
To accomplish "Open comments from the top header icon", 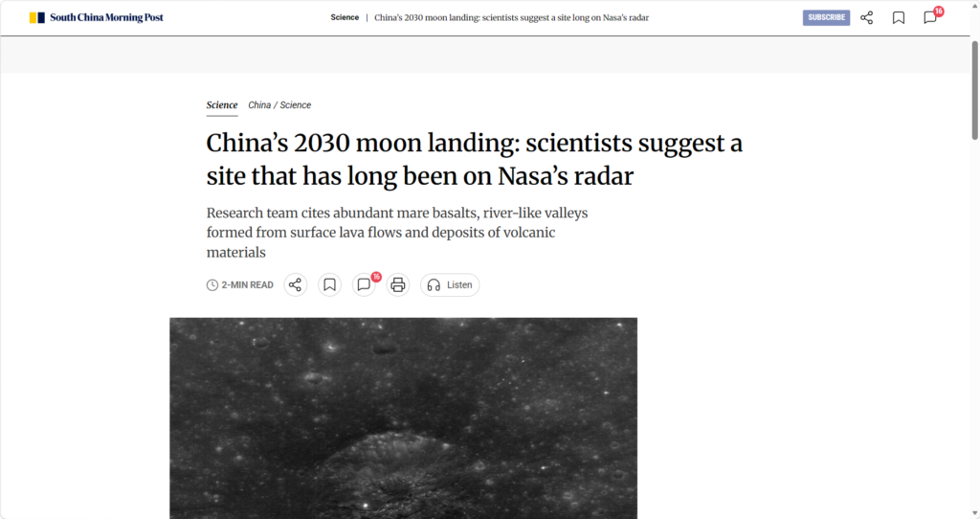I will (x=930, y=17).
